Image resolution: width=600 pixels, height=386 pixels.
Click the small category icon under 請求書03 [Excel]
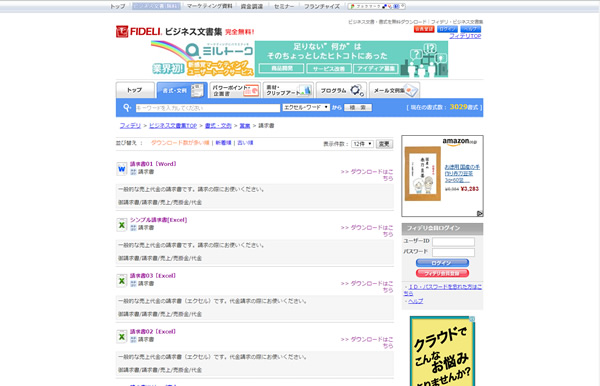(x=133, y=283)
